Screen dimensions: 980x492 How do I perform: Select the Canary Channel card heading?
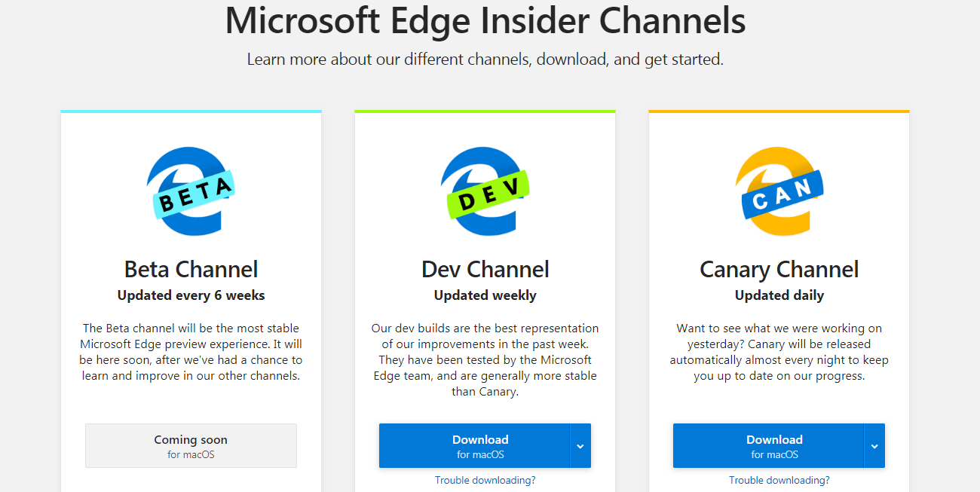click(x=779, y=269)
